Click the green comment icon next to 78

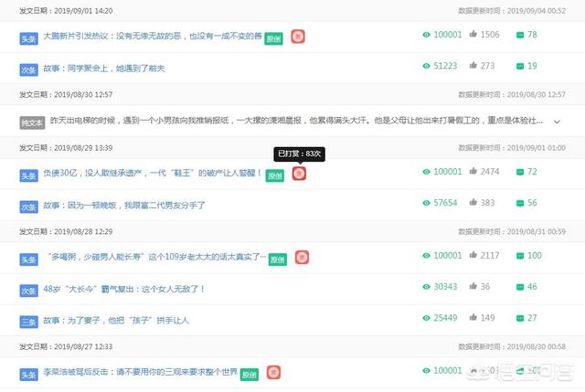click(x=519, y=35)
